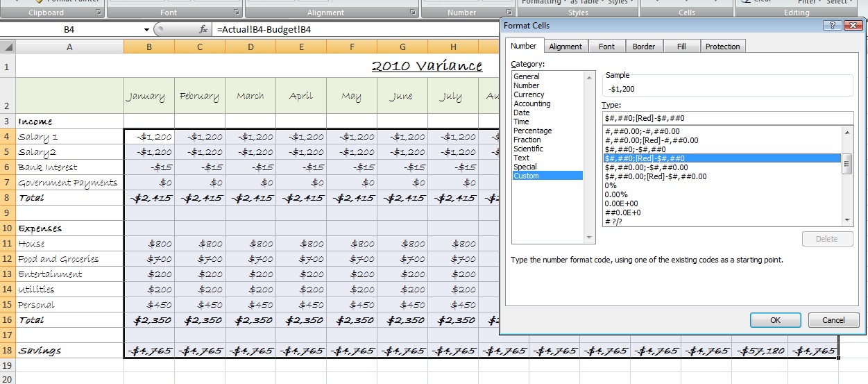The image size is (868, 384).
Task: Select the Fill tab
Action: pyautogui.click(x=681, y=47)
